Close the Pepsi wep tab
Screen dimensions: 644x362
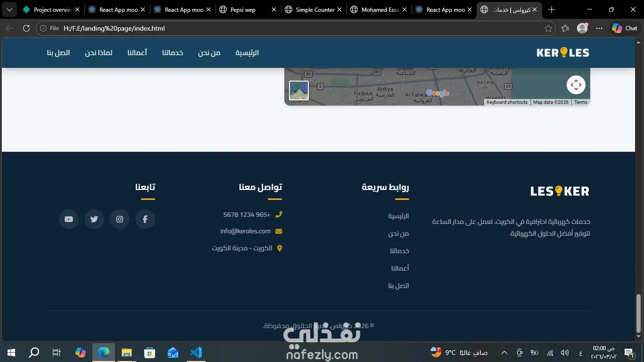[274, 9]
